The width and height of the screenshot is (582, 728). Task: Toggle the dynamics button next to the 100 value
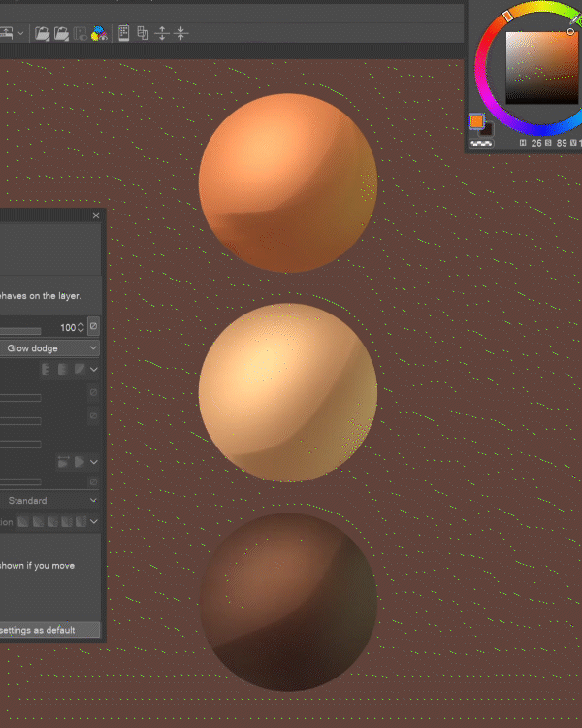[x=93, y=326]
